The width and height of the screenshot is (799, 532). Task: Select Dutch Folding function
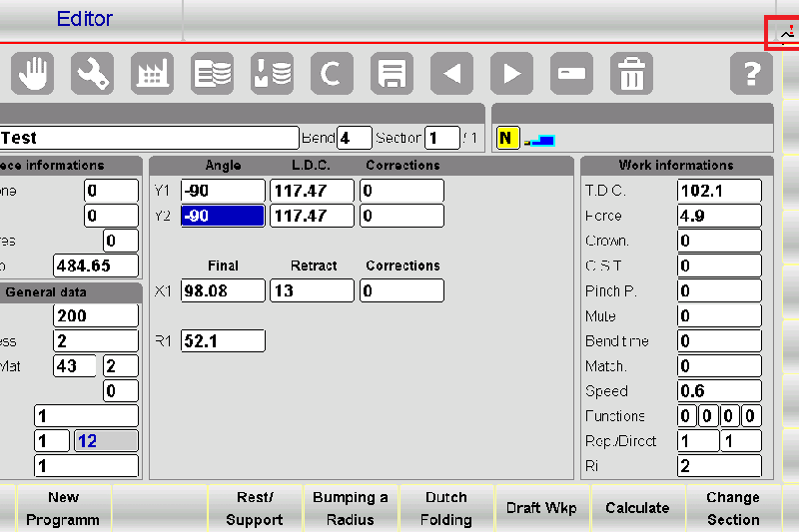[x=446, y=508]
